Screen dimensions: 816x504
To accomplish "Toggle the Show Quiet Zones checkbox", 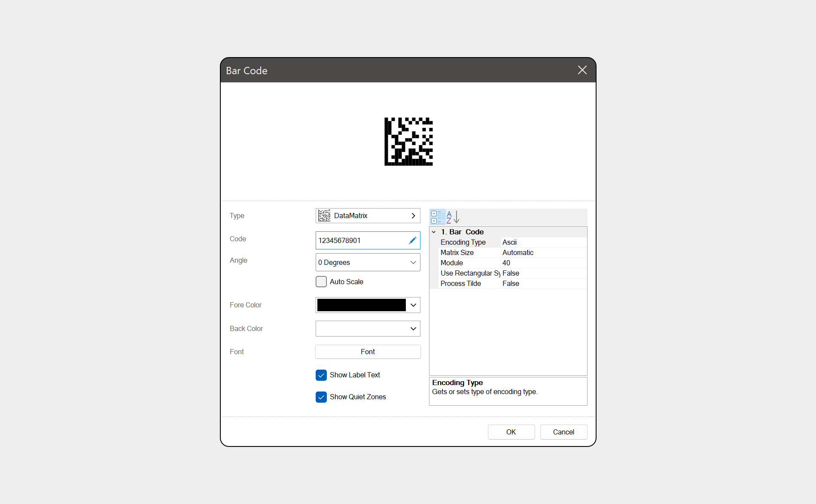I will 321,397.
